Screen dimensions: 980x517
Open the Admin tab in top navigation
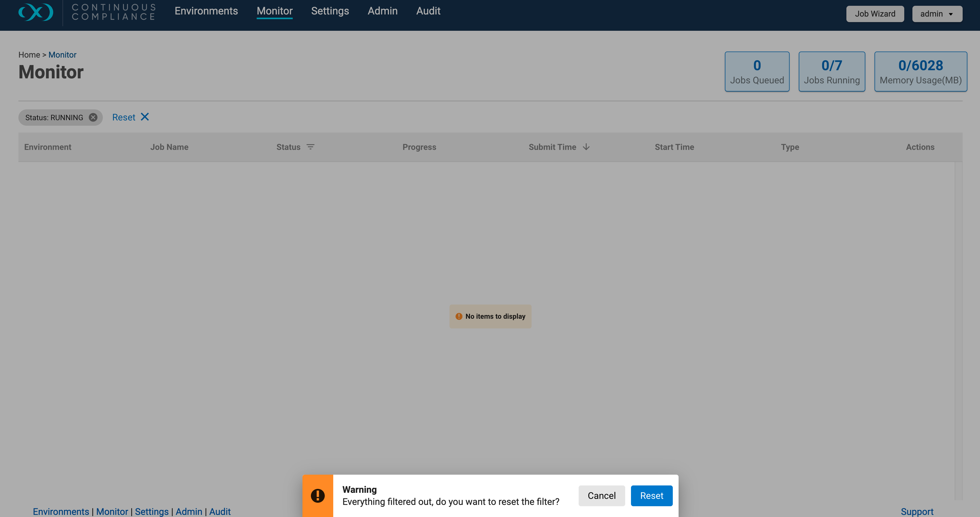click(x=382, y=11)
